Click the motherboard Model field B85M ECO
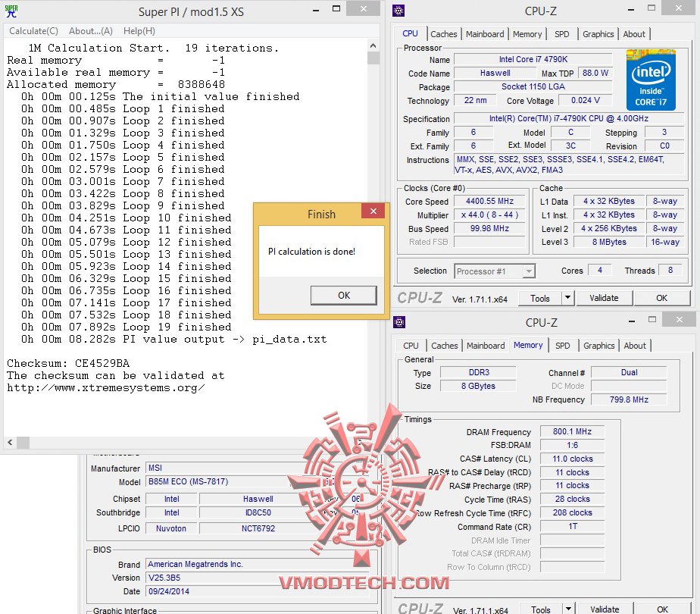This screenshot has width=700, height=614. coord(219,482)
